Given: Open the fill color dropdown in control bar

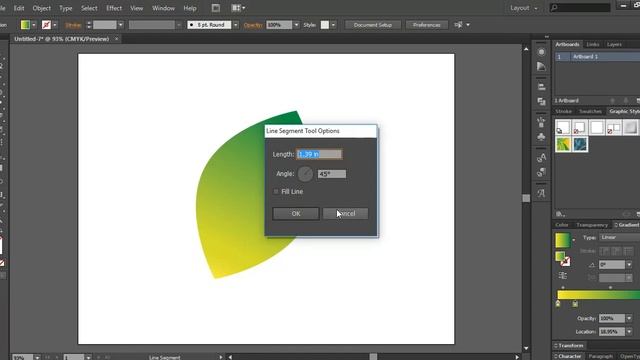Looking at the screenshot, I should (34, 25).
